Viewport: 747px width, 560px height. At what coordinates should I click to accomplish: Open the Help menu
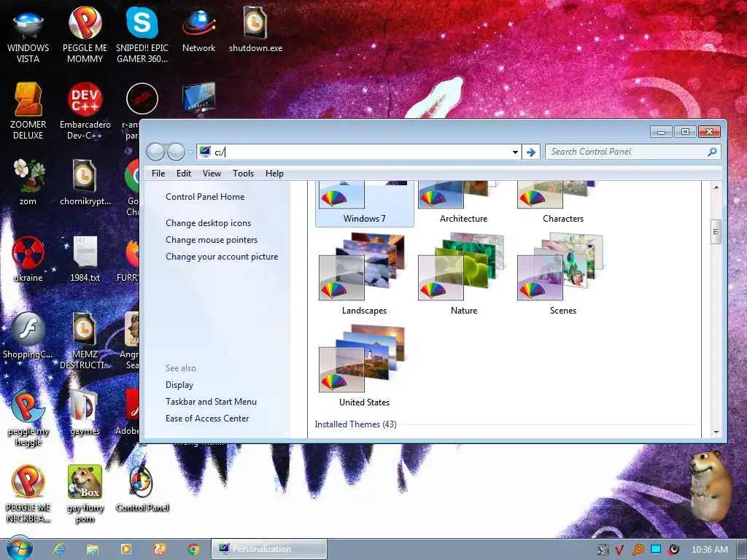coord(274,174)
